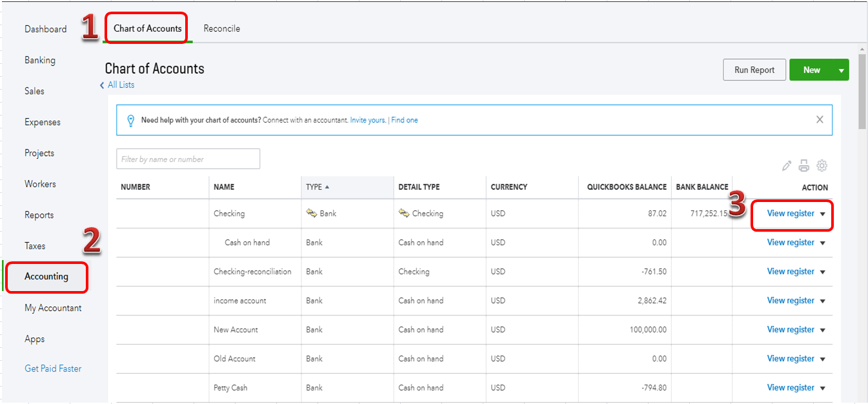Screen dimensions: 868x404
Task: Click the print icon above table
Action: coord(803,166)
